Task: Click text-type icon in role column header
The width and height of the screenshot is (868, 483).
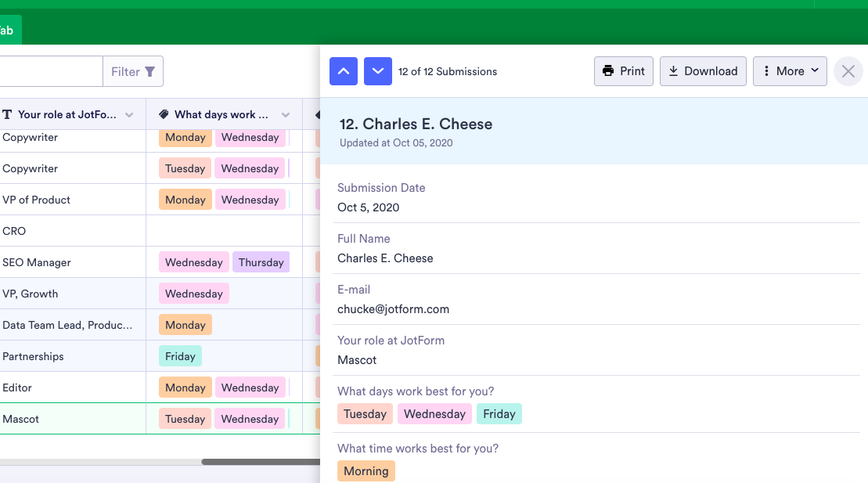Action: pos(7,114)
